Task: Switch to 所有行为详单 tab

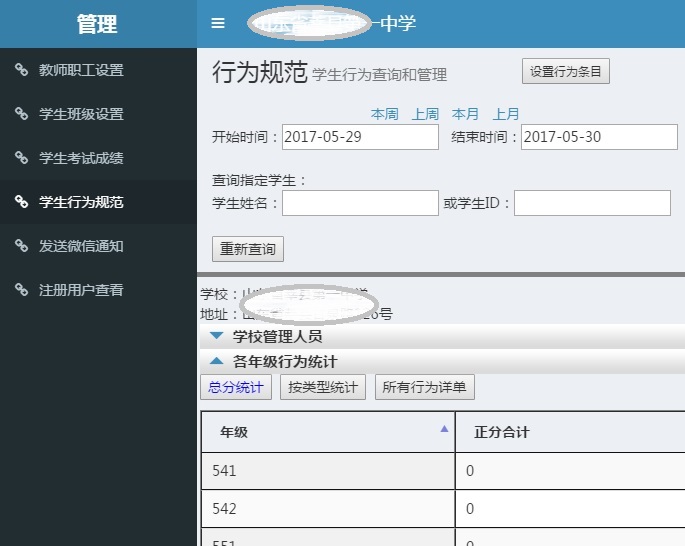Action: tap(426, 388)
